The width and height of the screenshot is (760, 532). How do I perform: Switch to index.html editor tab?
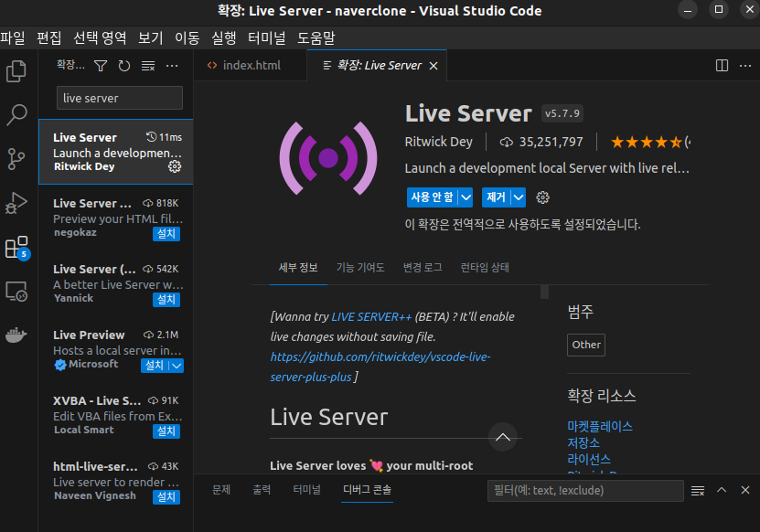coord(250,66)
